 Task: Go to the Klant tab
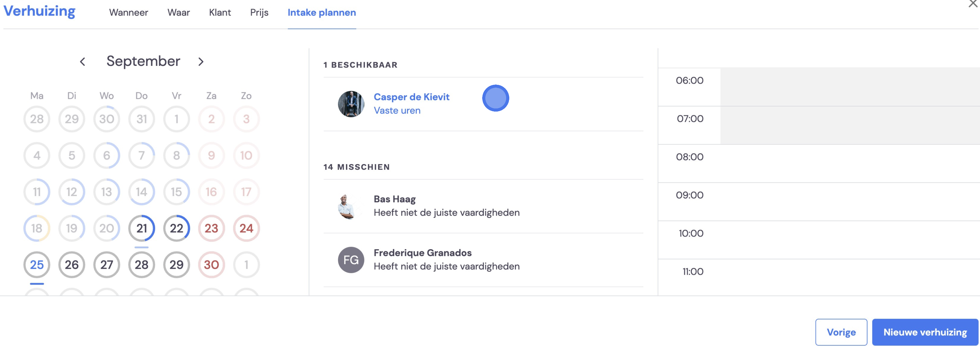(220, 12)
